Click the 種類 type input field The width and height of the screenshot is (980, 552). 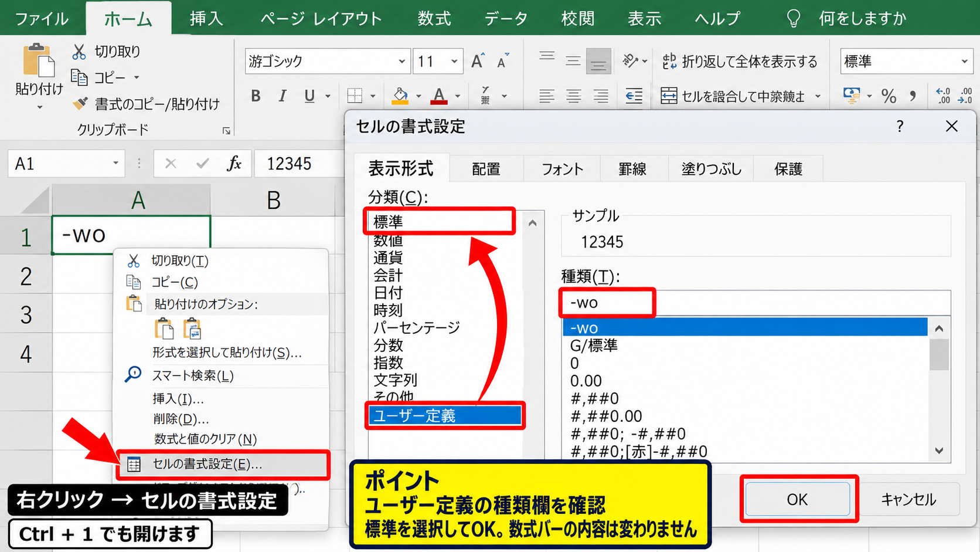pyautogui.click(x=756, y=303)
